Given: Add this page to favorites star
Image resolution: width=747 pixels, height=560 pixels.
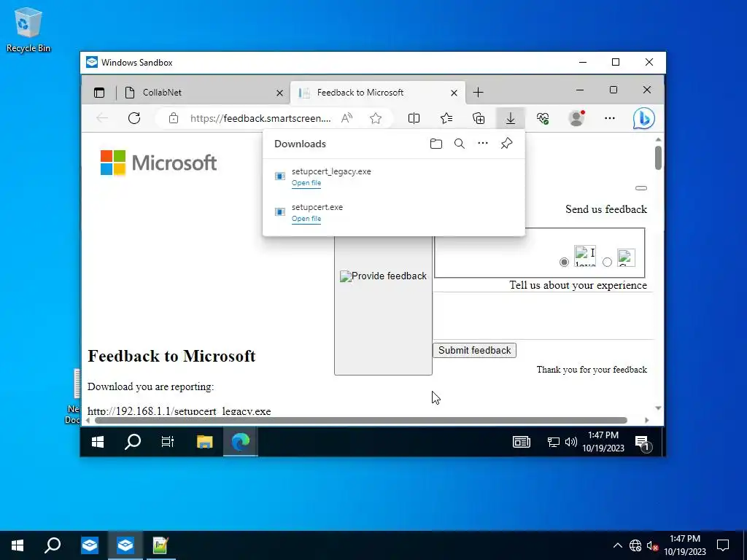Looking at the screenshot, I should (x=376, y=118).
